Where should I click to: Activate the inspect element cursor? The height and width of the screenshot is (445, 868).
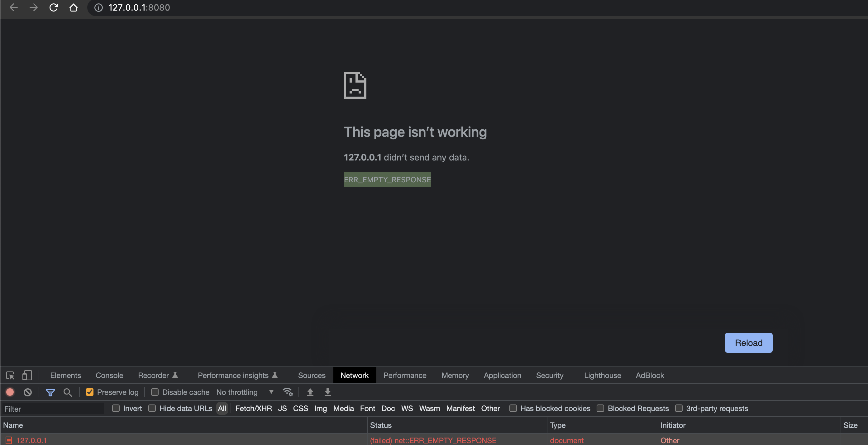(11, 375)
